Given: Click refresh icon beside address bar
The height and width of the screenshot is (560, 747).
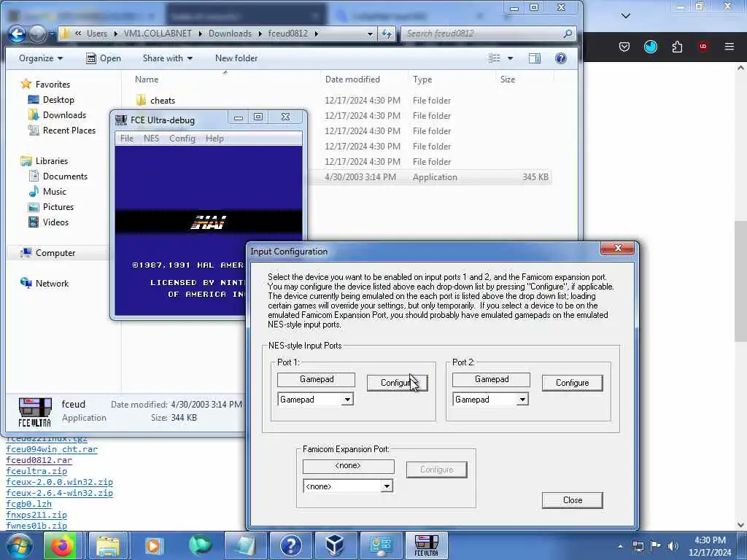Looking at the screenshot, I should point(387,34).
